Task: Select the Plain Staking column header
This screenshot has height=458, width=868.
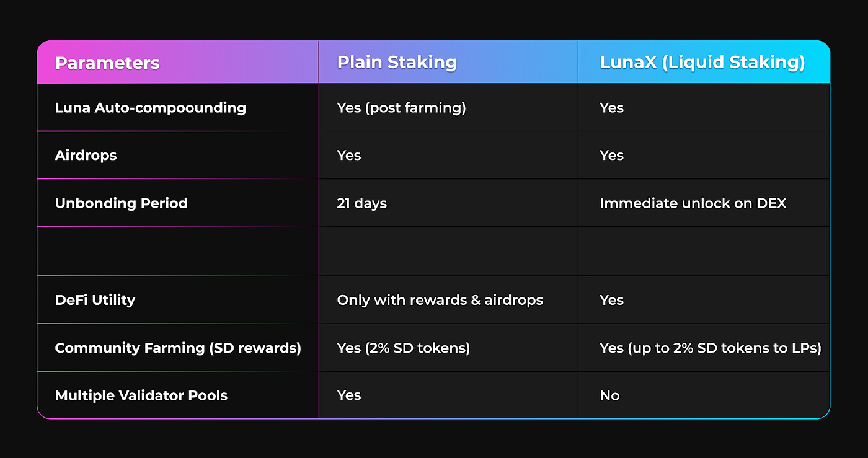Action: (397, 62)
